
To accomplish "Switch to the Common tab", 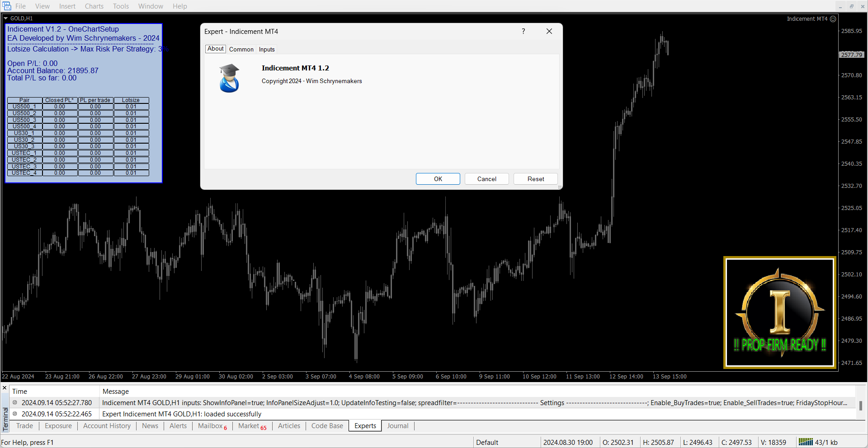I will pos(241,49).
